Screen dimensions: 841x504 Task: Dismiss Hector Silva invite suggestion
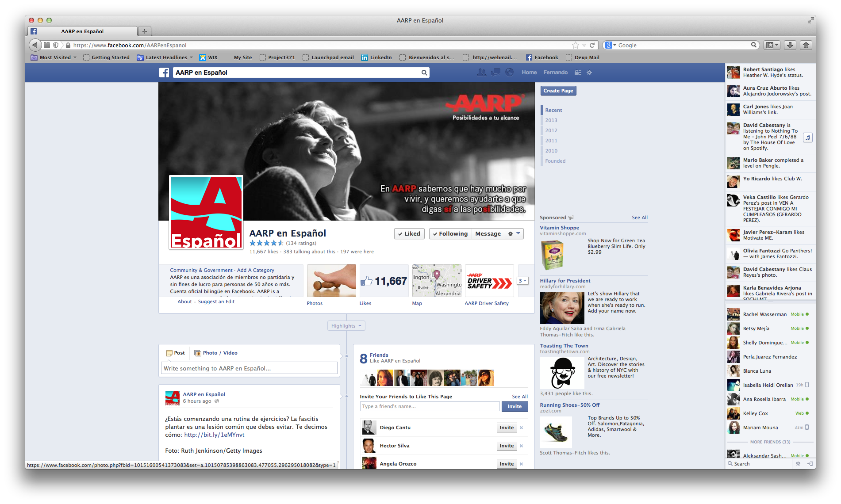pos(522,446)
